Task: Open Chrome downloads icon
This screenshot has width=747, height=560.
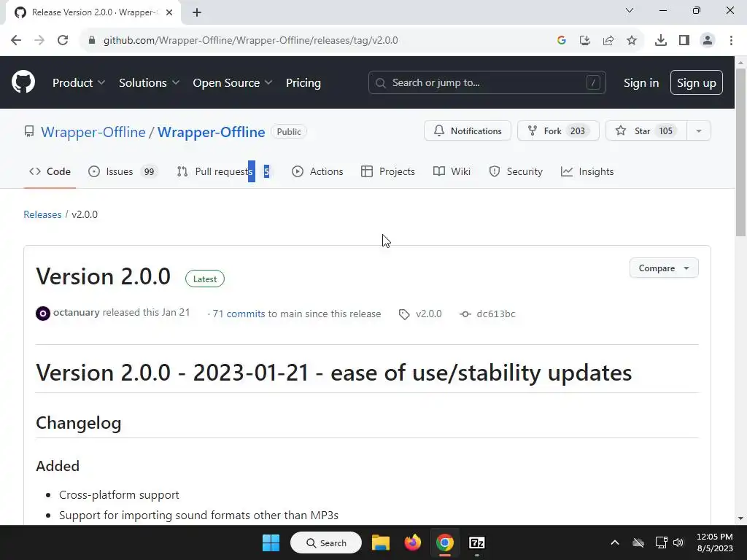Action: [661, 41]
